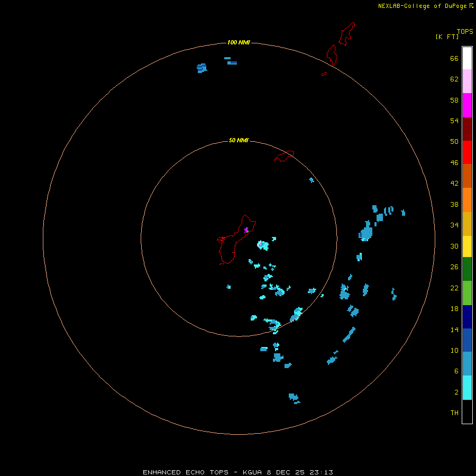Click legend value 22
The height and width of the screenshot is (476, 476).
(454, 288)
